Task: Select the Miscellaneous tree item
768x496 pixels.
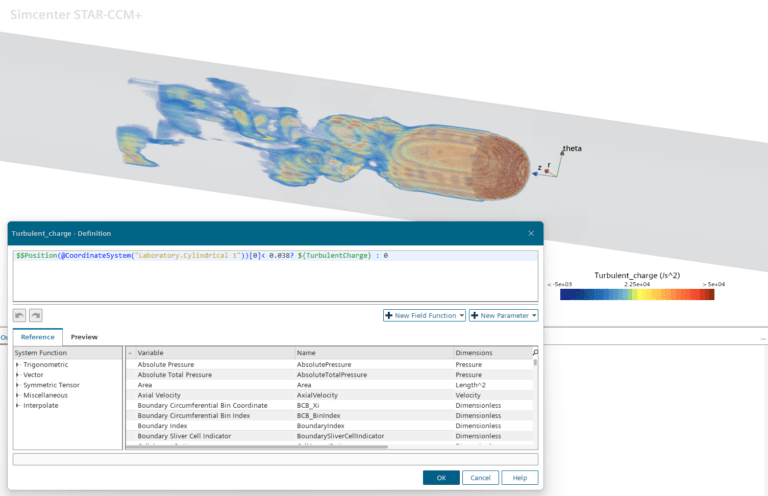Action: click(45, 395)
